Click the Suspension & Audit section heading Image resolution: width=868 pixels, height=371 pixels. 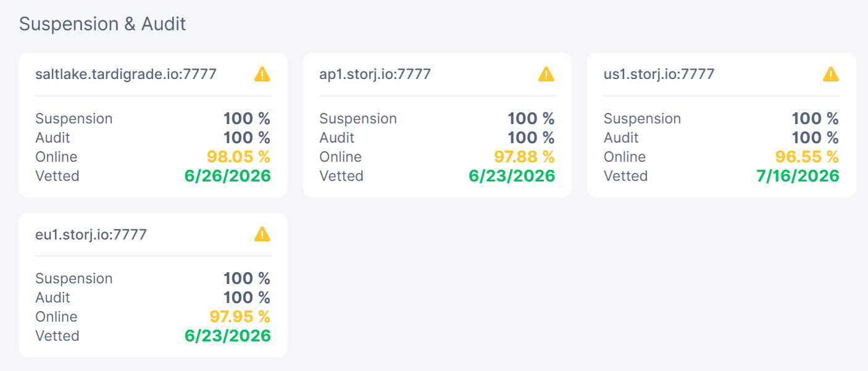click(102, 24)
